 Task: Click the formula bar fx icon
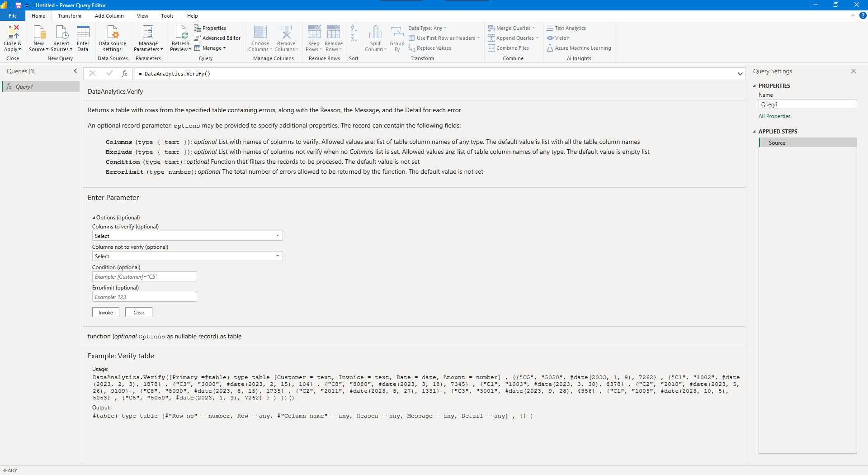coord(125,73)
